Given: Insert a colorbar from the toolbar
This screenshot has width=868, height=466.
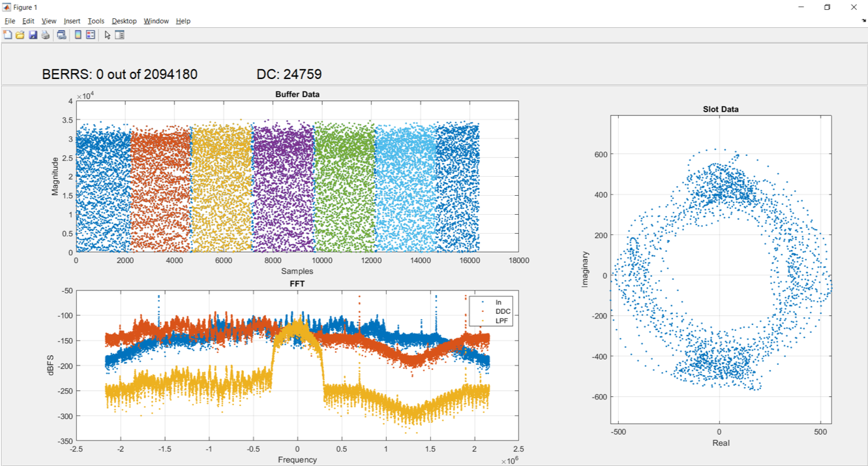Looking at the screenshot, I should [x=78, y=35].
